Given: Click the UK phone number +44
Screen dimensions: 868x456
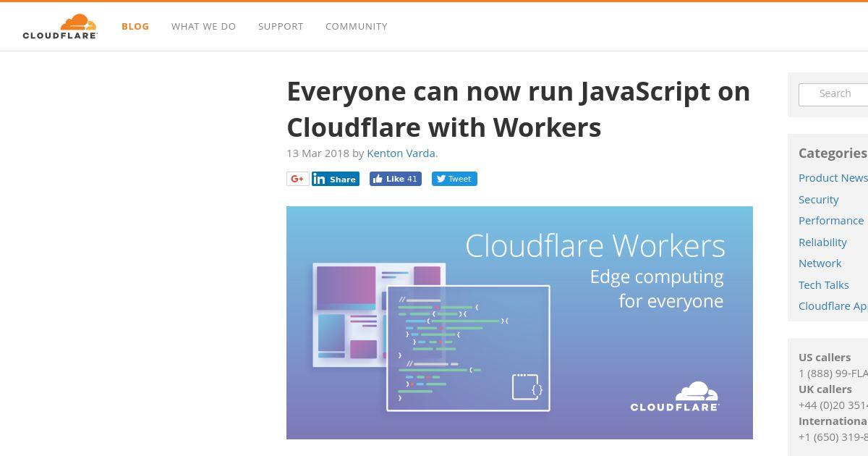Looking at the screenshot, I should [833, 405].
